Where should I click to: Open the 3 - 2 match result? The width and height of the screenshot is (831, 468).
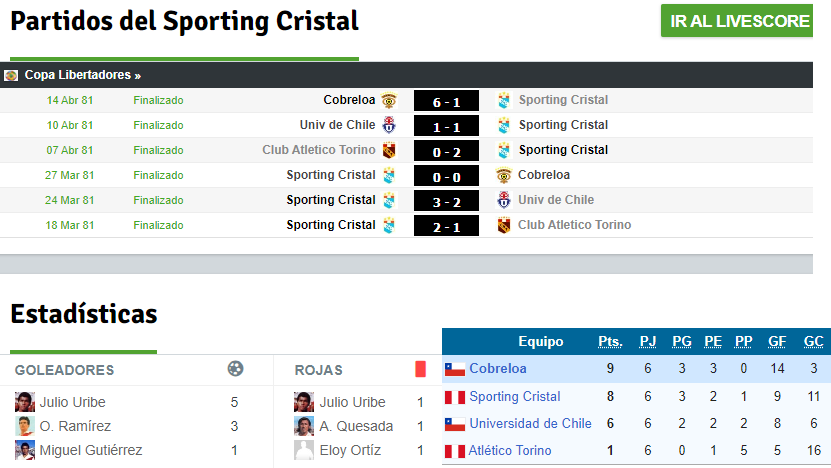pyautogui.click(x=446, y=201)
